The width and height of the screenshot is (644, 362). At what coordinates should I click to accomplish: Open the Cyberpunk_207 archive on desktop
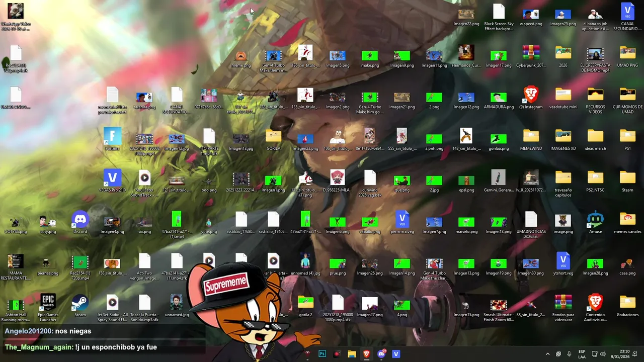531,56
